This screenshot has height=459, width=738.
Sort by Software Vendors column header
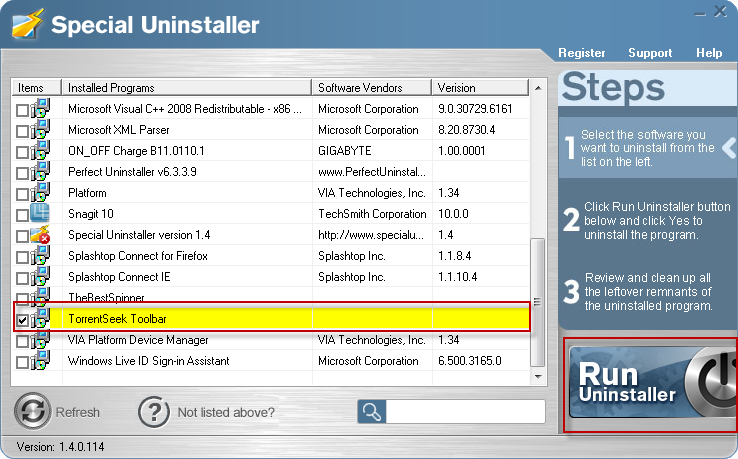[372, 88]
